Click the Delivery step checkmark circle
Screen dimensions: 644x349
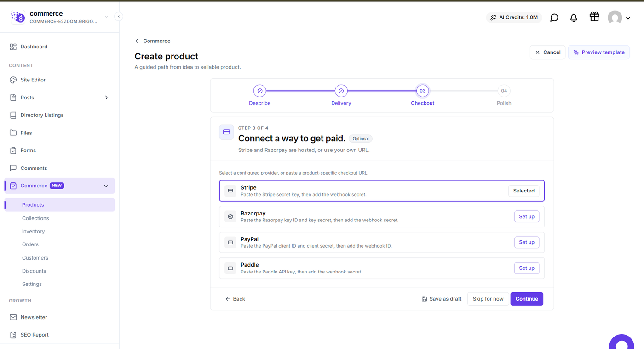point(341,91)
